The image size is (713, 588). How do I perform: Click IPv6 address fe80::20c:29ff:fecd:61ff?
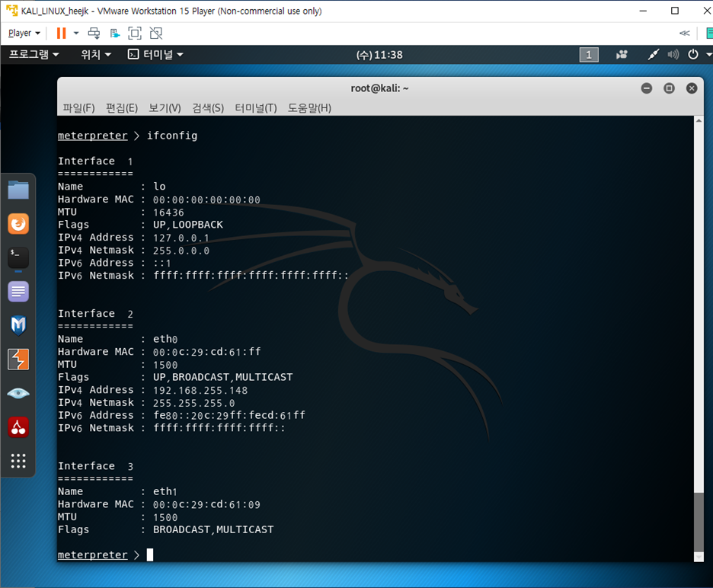click(x=229, y=415)
